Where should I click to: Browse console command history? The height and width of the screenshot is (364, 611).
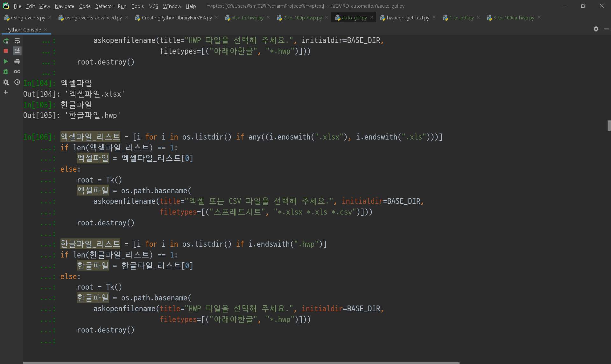(x=17, y=82)
